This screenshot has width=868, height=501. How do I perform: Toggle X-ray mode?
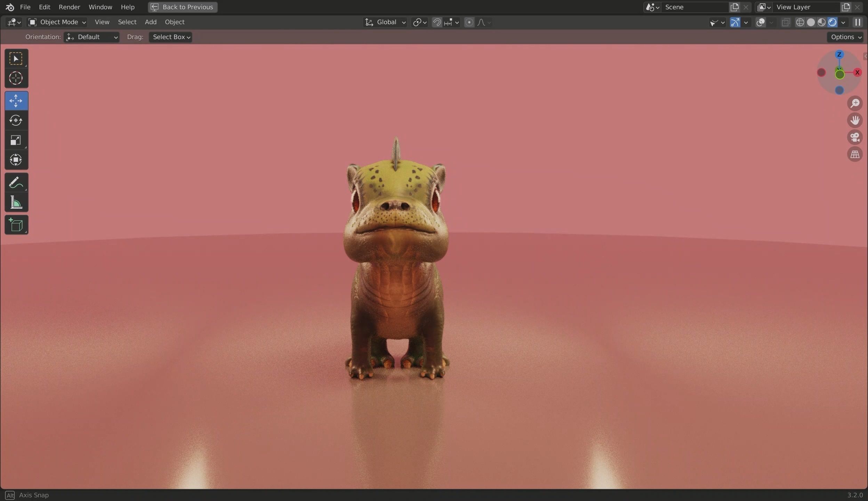[785, 22]
